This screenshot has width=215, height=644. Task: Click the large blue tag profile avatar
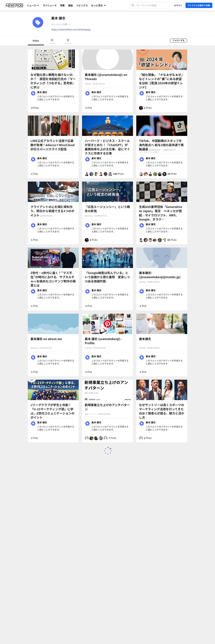tap(38, 23)
